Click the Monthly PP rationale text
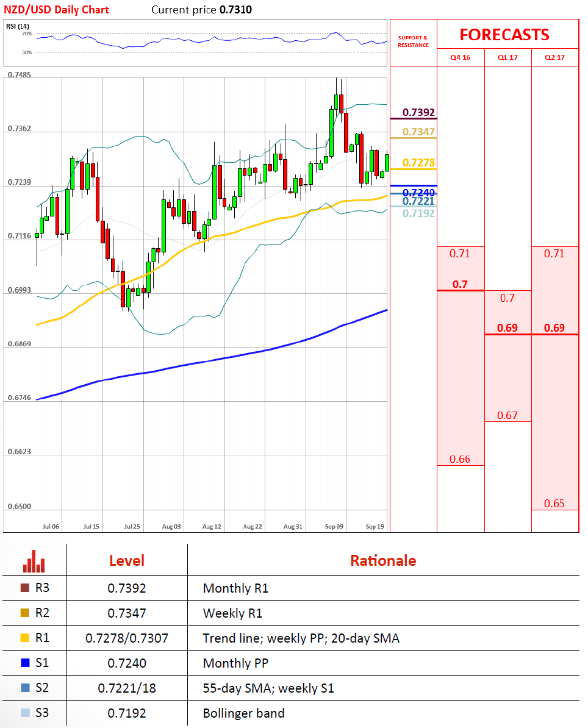The image size is (588, 728). click(236, 663)
